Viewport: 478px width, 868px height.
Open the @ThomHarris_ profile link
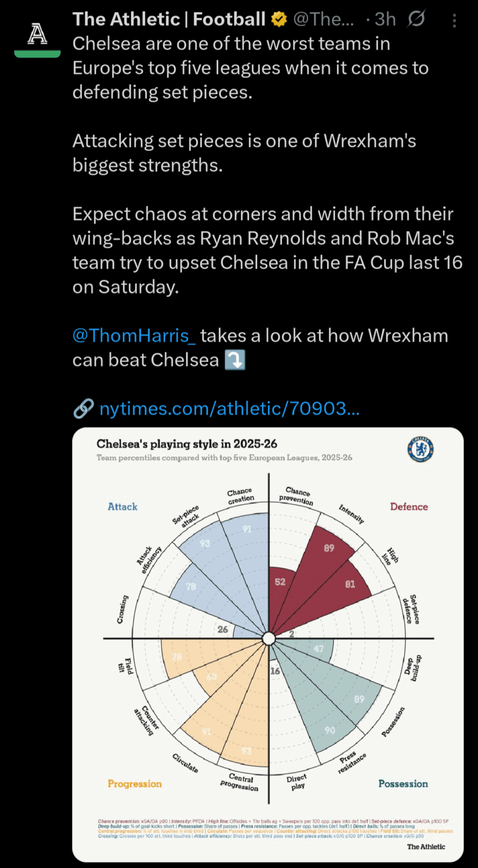pos(133,335)
